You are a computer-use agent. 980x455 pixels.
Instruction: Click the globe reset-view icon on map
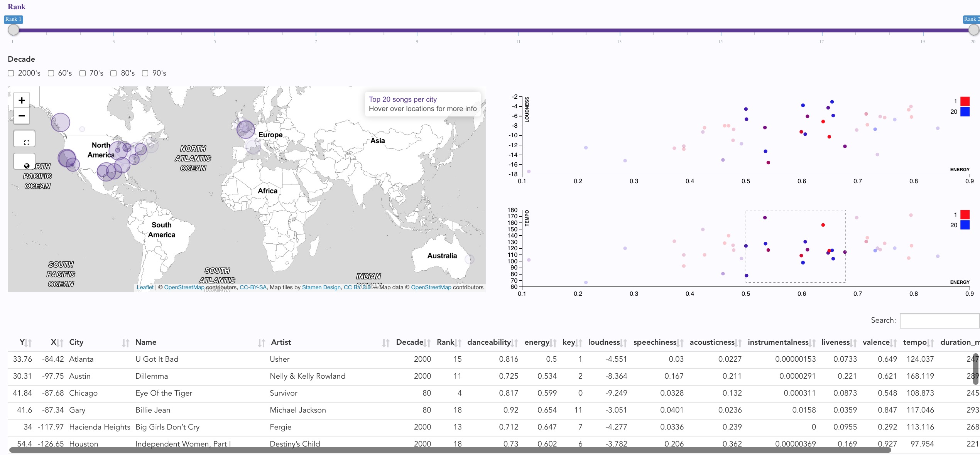pos(26,166)
